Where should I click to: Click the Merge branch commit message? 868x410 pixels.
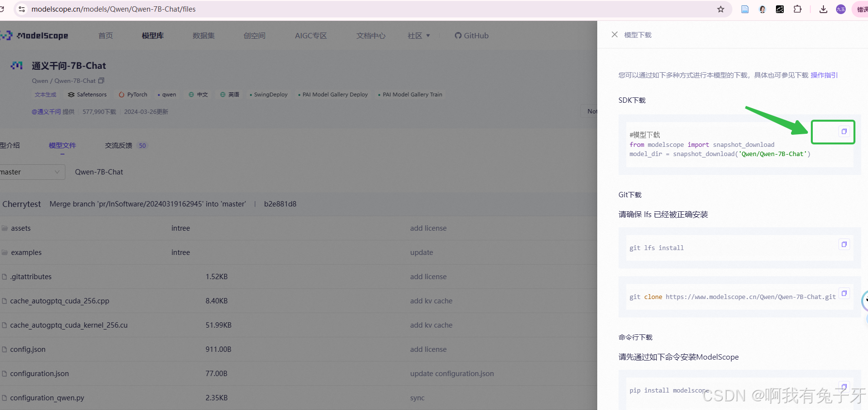point(148,204)
